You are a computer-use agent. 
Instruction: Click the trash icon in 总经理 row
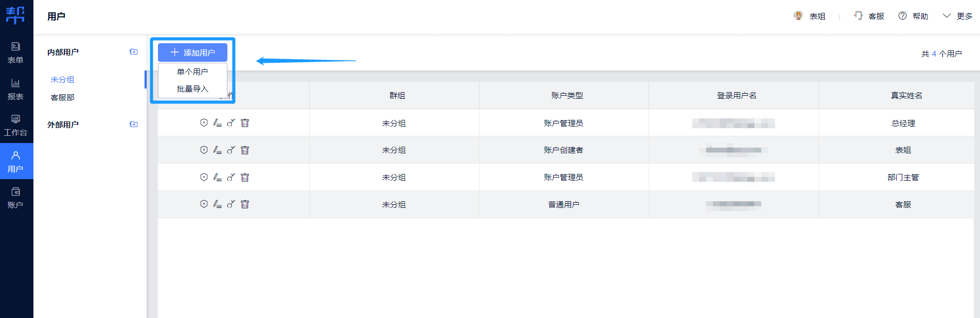tap(245, 123)
